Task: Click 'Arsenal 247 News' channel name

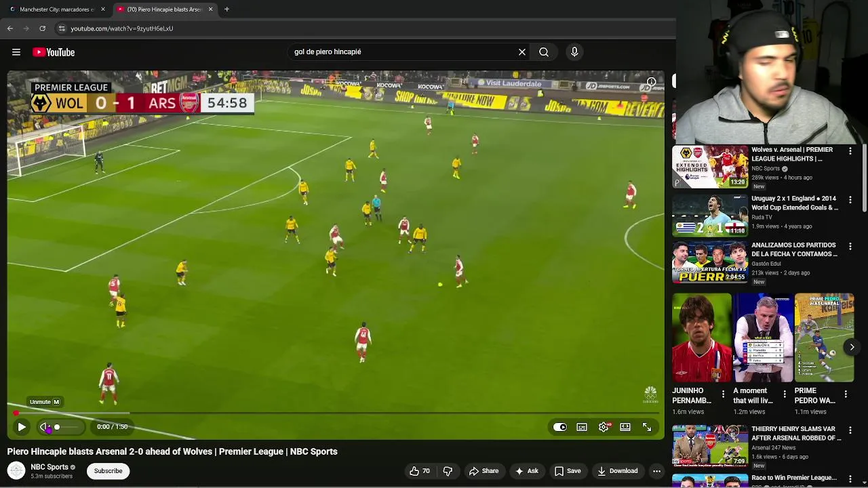Action: (x=774, y=448)
